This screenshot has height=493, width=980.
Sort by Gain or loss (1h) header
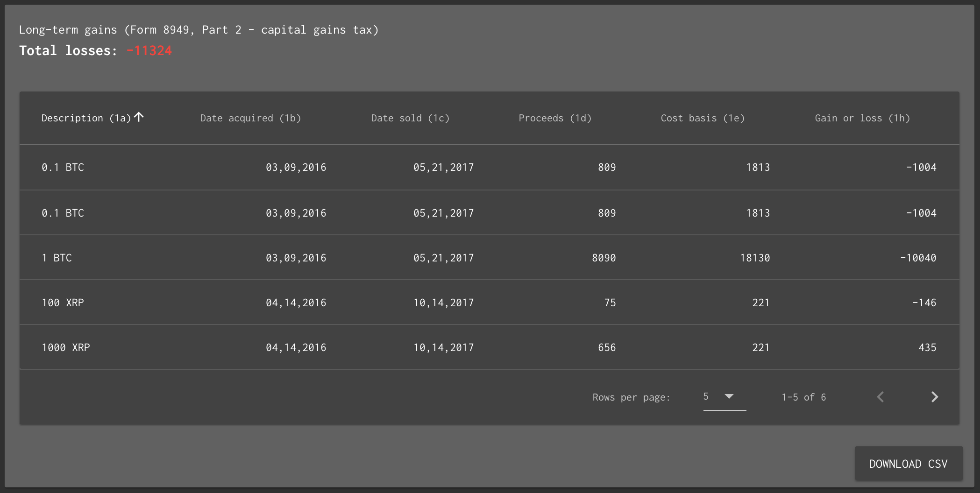(x=862, y=118)
